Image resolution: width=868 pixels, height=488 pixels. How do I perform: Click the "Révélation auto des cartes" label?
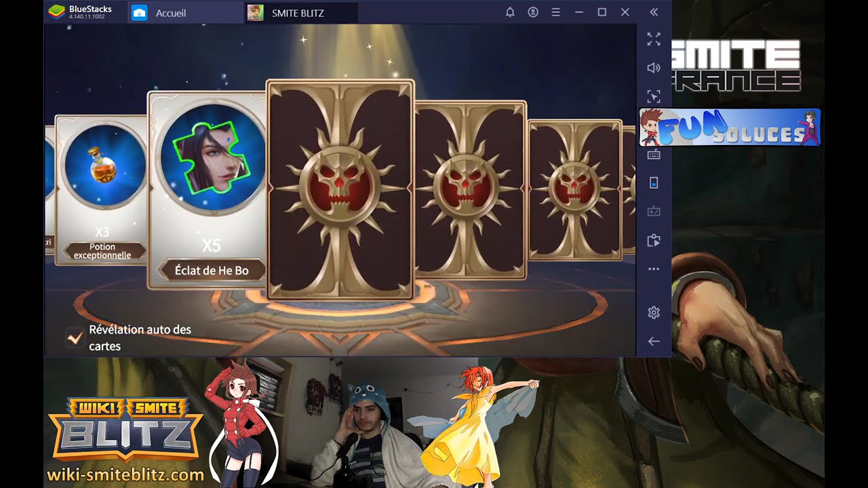(140, 338)
